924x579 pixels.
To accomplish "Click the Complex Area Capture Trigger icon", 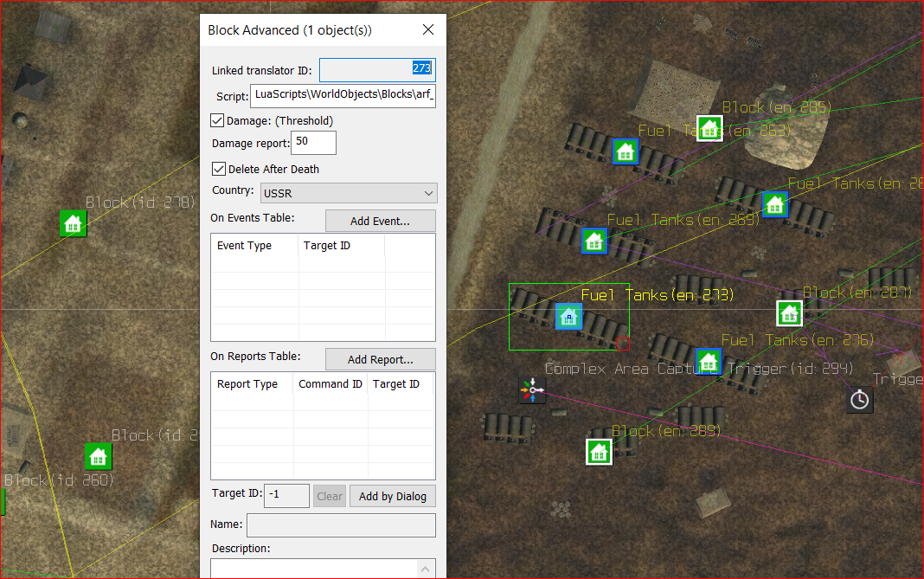I will point(531,391).
